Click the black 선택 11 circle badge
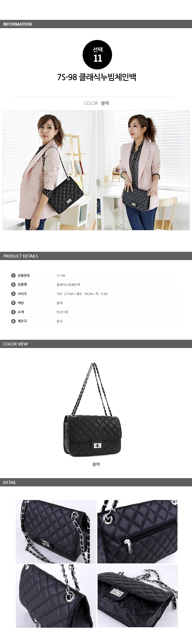Image resolution: width=192 pixels, height=644 pixels. (x=97, y=54)
